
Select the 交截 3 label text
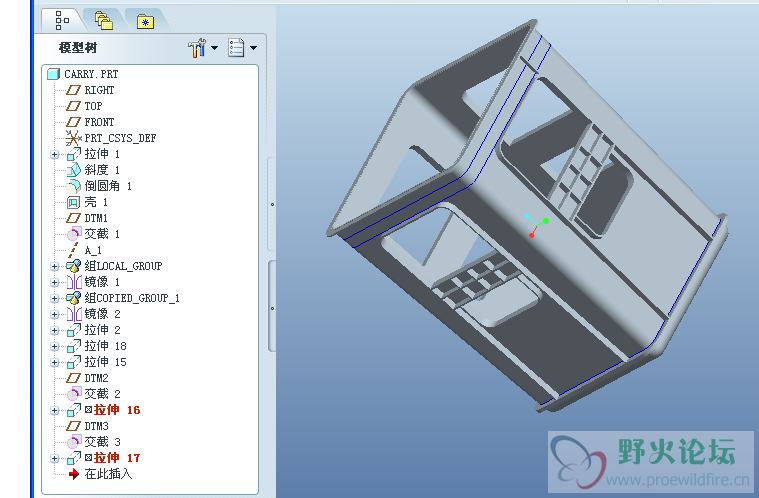click(x=102, y=442)
